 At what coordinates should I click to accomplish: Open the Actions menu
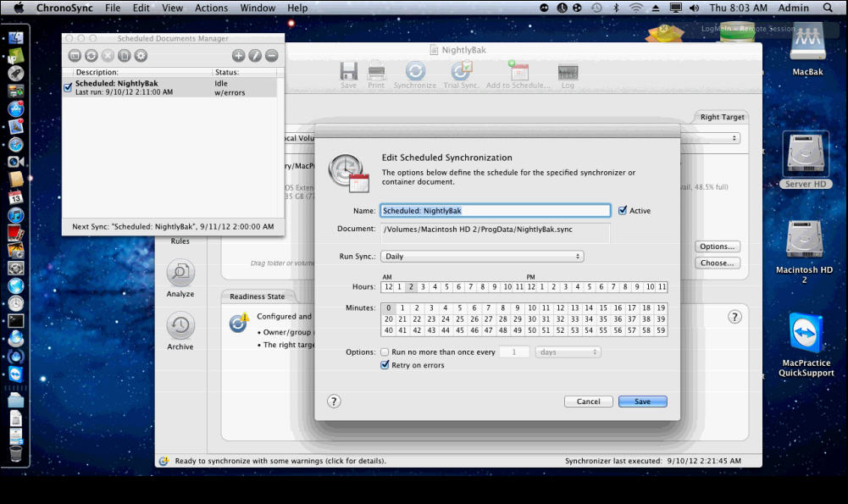[212, 8]
